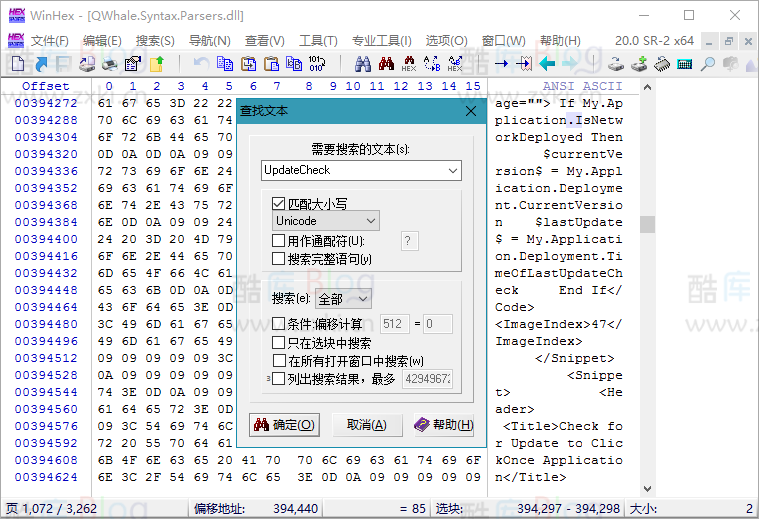Open the 专业工具(I) menu
Screen dimensions: 759x519
(381, 41)
